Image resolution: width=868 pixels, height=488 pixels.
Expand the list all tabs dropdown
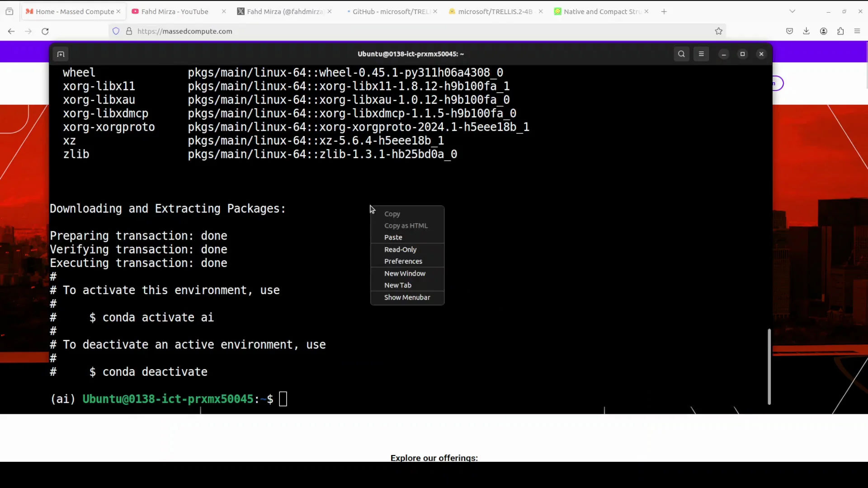[x=792, y=11]
